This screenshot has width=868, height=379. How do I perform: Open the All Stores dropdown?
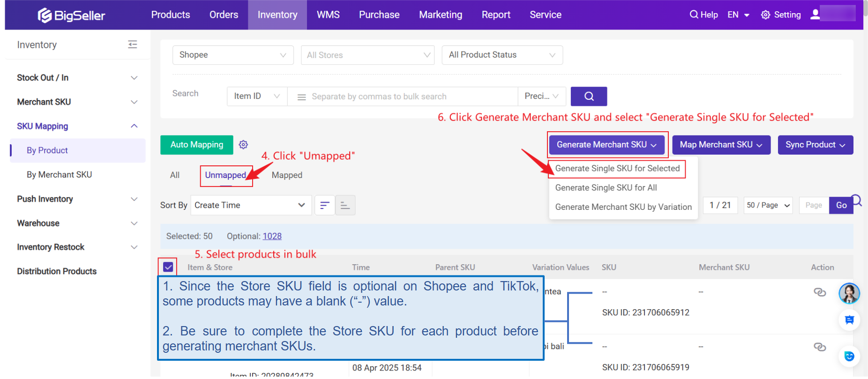coord(368,55)
